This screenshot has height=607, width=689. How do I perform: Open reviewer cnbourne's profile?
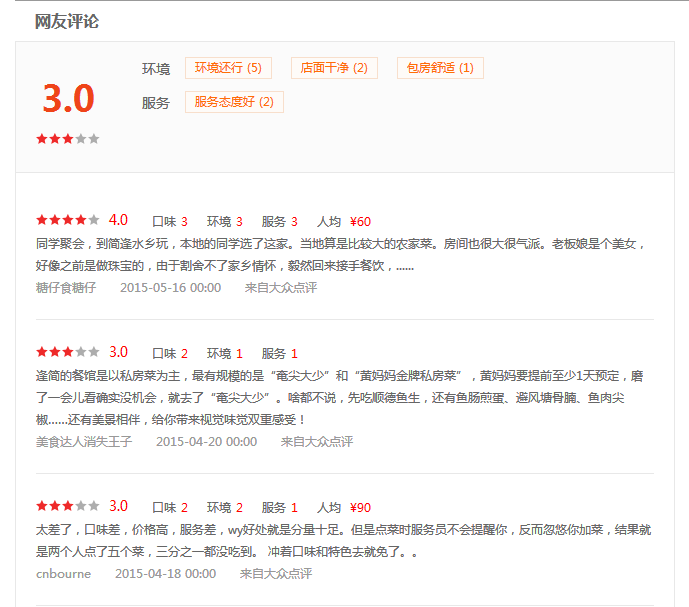(x=63, y=574)
